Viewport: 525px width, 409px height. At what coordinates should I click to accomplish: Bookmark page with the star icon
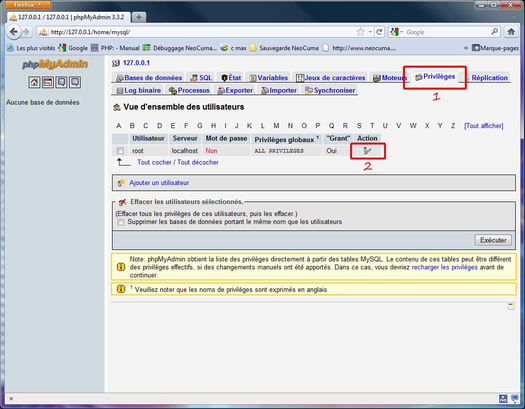coord(361,32)
